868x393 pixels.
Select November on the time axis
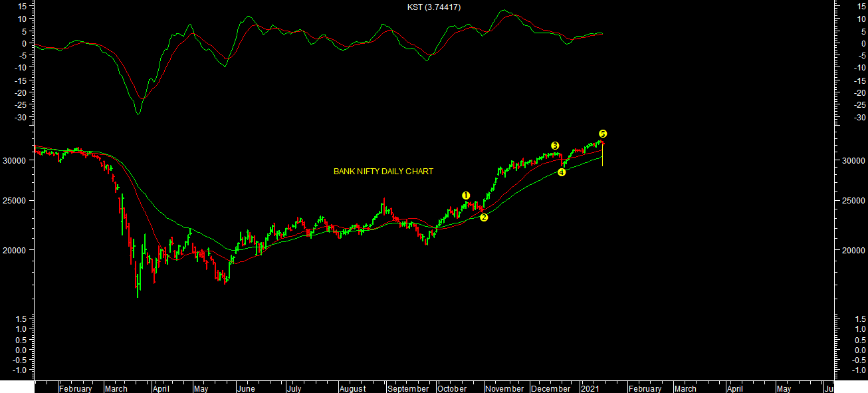(504, 389)
